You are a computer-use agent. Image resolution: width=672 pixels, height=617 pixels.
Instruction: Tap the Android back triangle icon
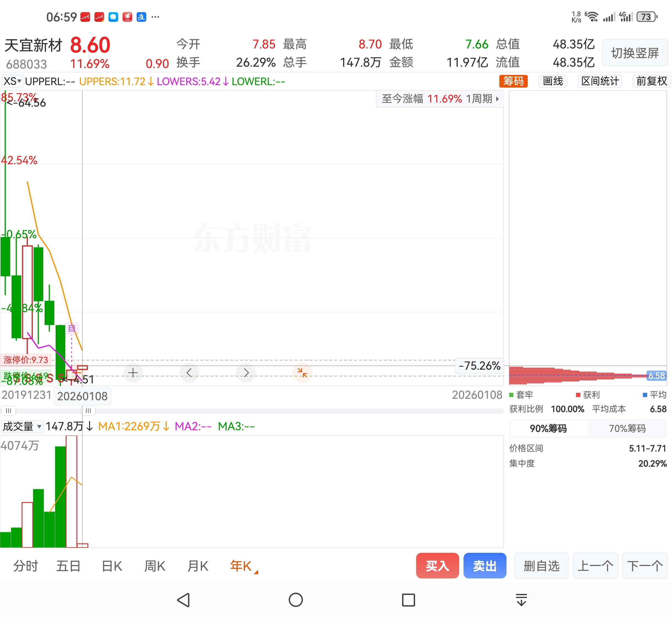click(184, 600)
